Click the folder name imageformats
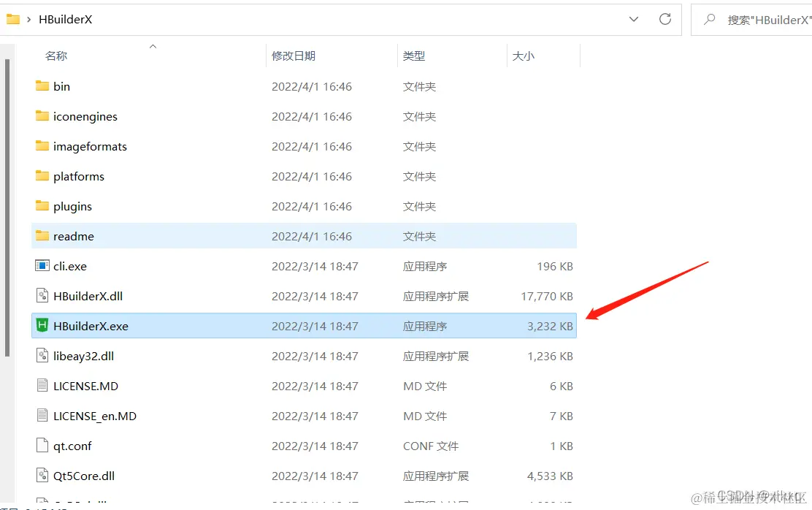This screenshot has height=510, width=812. pyautogui.click(x=90, y=147)
